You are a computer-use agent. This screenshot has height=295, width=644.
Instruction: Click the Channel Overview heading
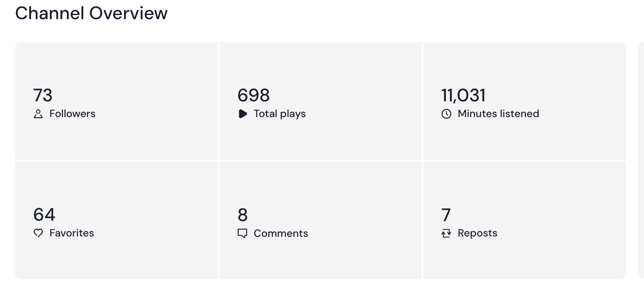click(91, 14)
